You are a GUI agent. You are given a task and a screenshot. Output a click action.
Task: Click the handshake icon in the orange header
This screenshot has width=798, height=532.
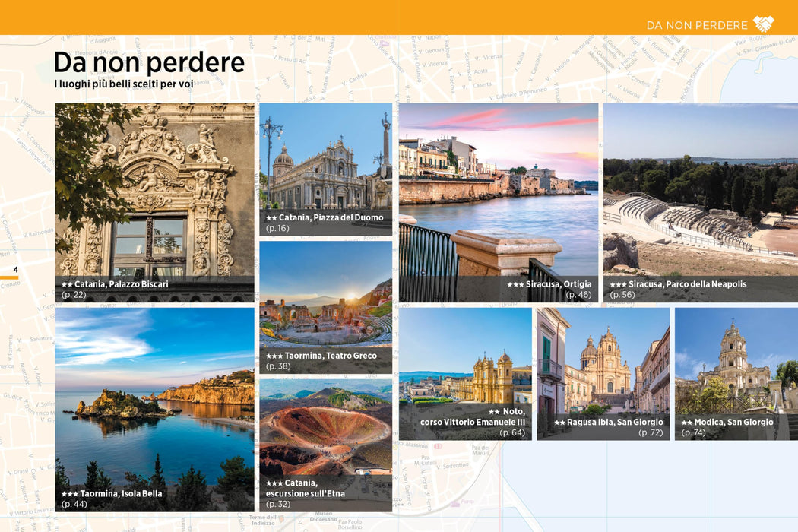click(763, 24)
